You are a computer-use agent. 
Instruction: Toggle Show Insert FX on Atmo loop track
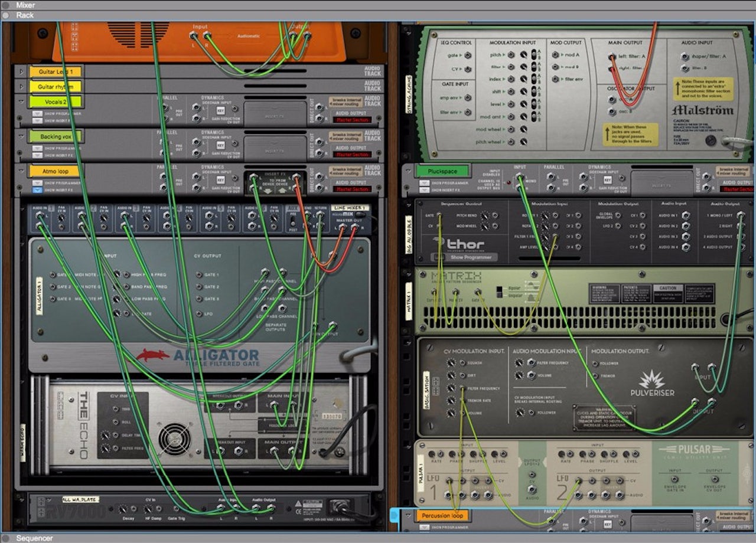tap(37, 190)
